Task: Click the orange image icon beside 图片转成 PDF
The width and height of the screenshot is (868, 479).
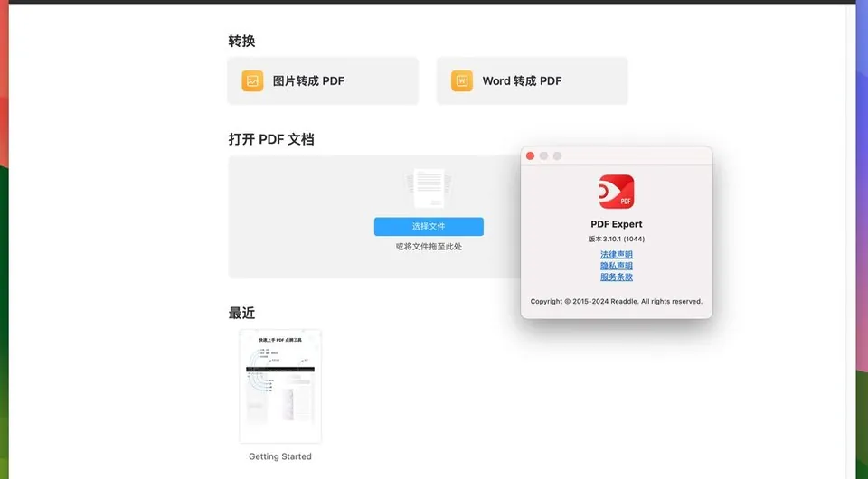Action: click(x=252, y=80)
